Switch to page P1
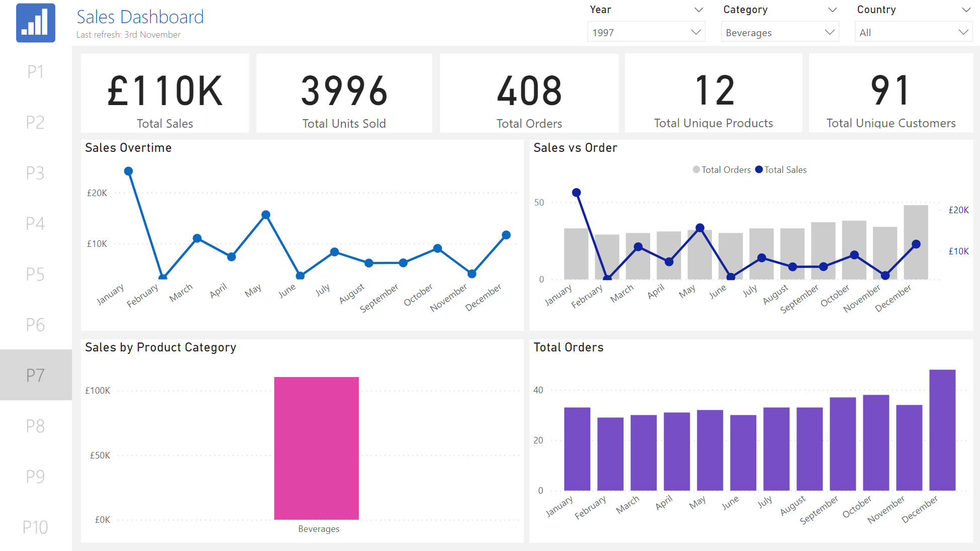The height and width of the screenshot is (551, 980). [x=35, y=72]
